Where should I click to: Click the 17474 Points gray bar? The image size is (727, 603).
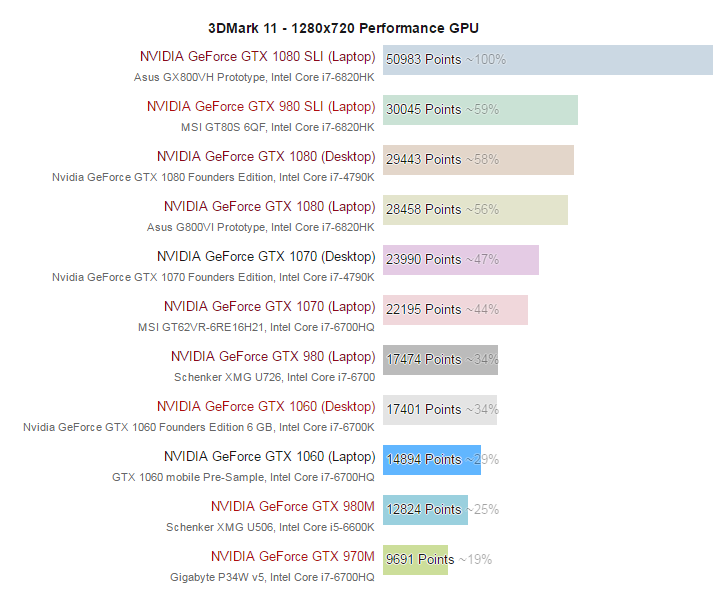[440, 360]
